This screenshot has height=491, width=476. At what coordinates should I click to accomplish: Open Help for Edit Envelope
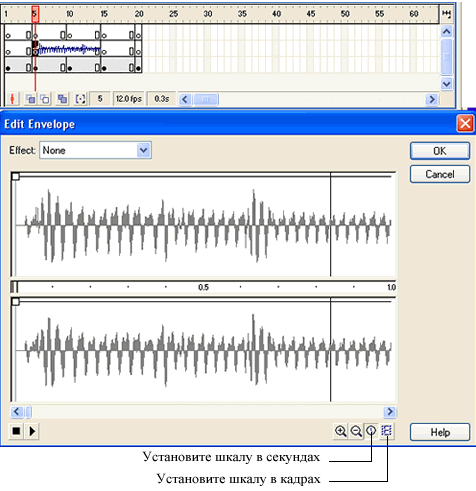click(440, 432)
